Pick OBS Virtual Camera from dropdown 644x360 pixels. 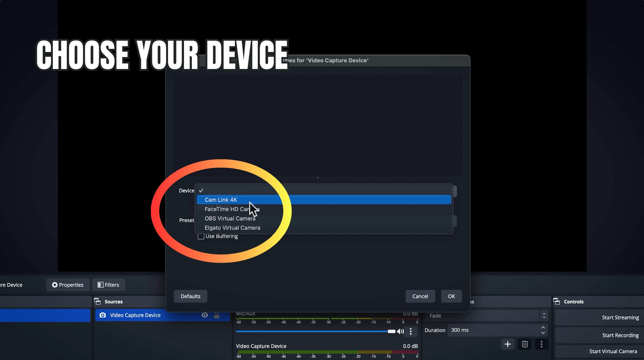324,218
